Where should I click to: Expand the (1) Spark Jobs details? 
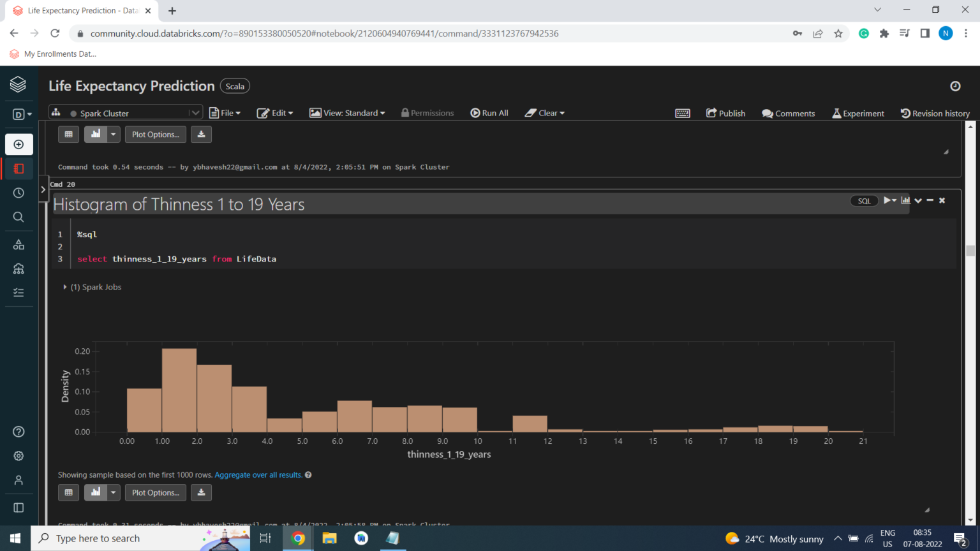point(65,287)
